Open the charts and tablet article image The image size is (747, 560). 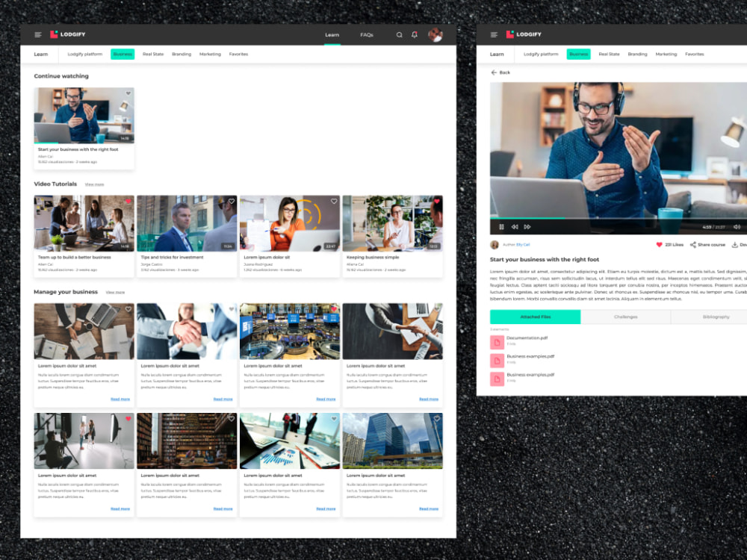pyautogui.click(x=290, y=441)
